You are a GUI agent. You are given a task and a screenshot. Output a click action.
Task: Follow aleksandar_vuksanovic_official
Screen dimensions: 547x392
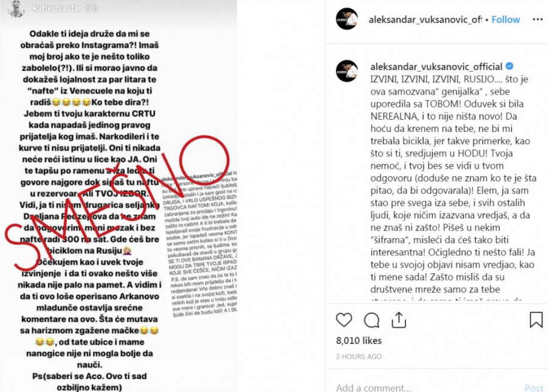click(x=506, y=19)
